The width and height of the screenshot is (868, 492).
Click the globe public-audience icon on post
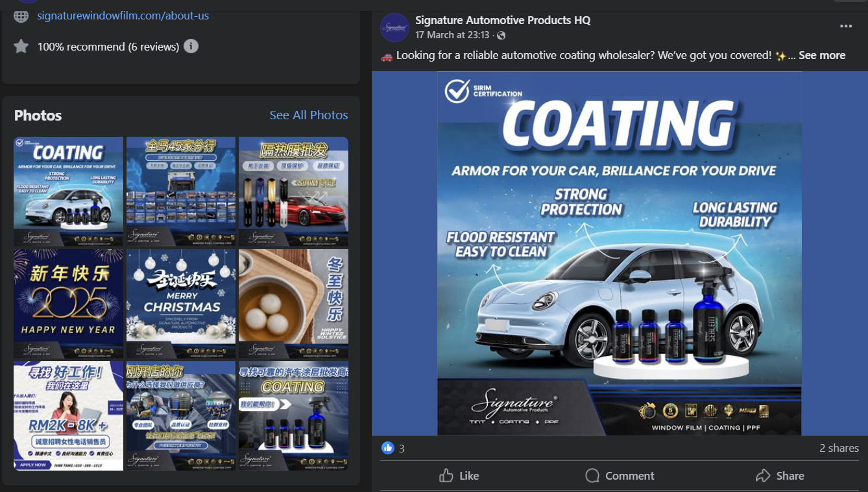click(x=501, y=35)
